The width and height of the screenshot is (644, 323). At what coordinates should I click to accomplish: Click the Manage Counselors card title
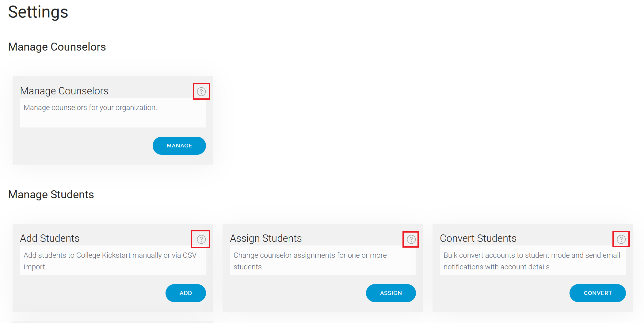click(64, 91)
